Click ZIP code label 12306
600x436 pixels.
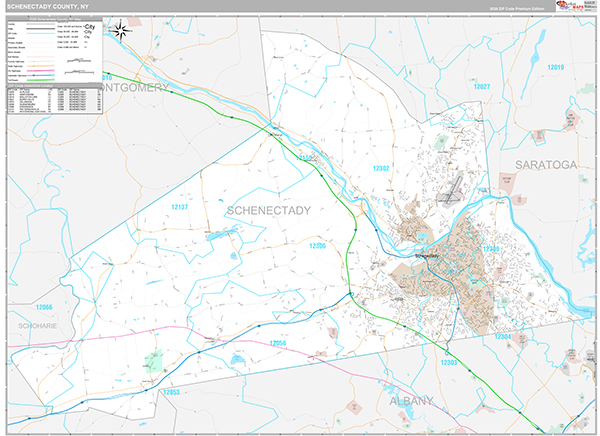click(x=318, y=246)
